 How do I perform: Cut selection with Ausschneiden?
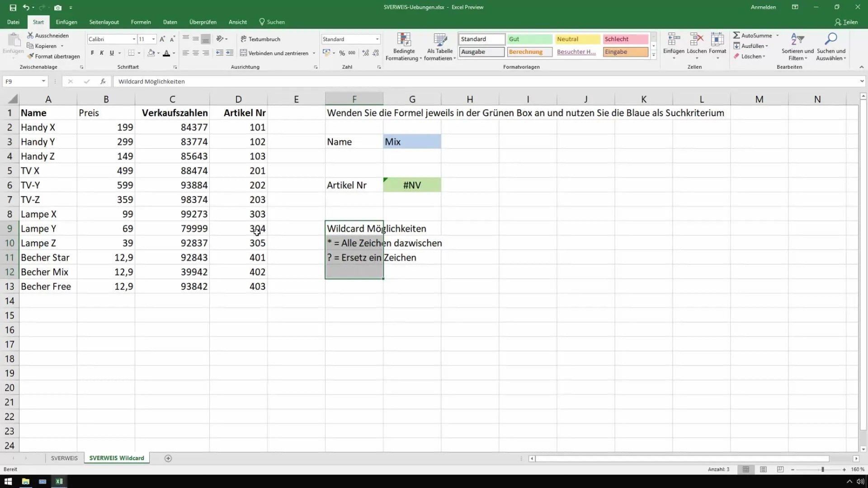point(48,35)
